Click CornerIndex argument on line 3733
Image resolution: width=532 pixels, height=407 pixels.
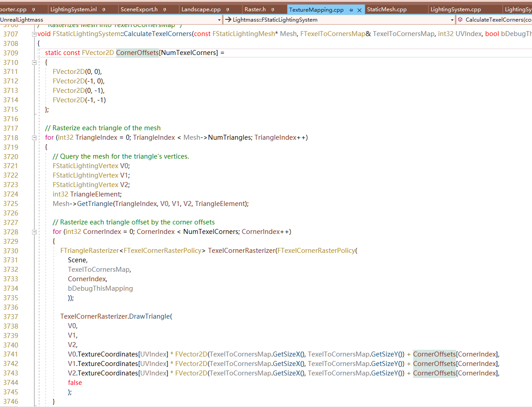tap(87, 279)
